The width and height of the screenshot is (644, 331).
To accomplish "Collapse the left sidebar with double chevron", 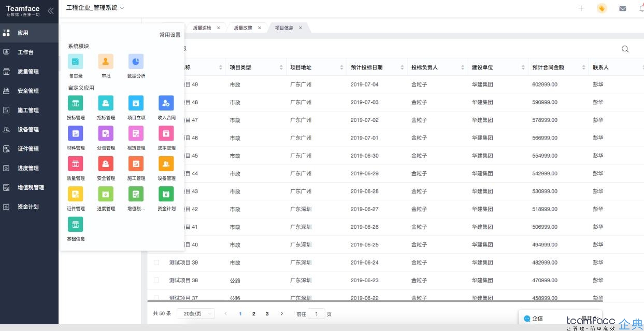I will (50, 10).
